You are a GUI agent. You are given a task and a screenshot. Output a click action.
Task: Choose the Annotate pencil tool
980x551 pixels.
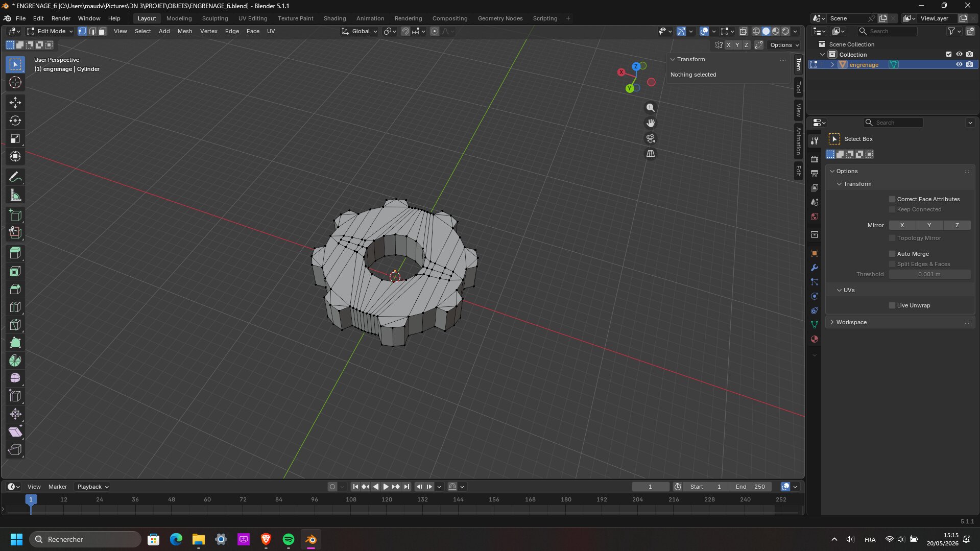tap(15, 177)
